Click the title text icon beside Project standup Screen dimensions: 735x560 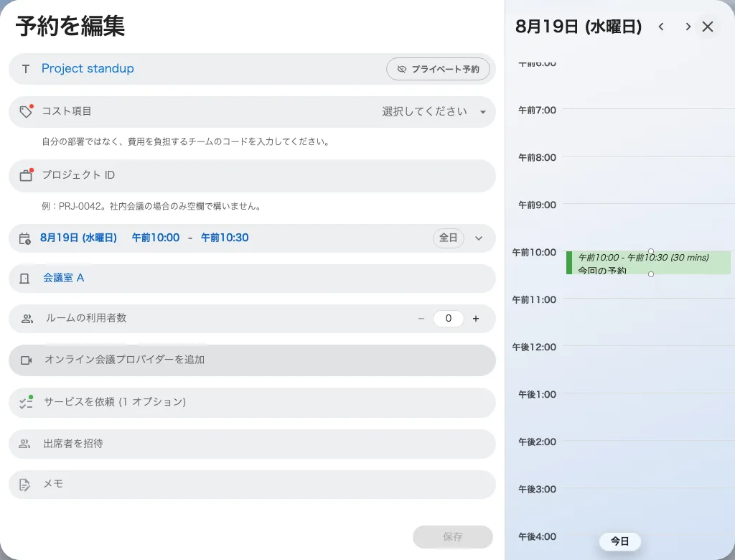[x=26, y=69]
